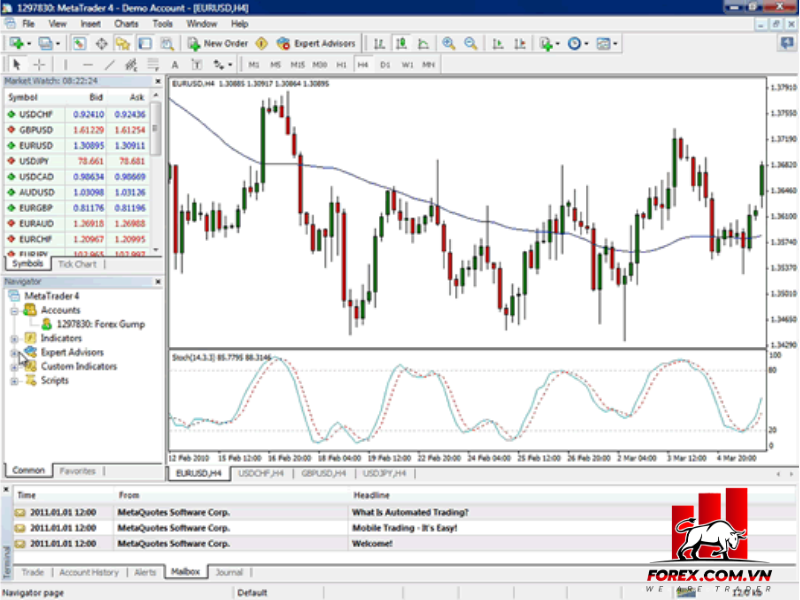This screenshot has width=800, height=600.
Task: Toggle the Chart Shift icon
Action: [520, 43]
